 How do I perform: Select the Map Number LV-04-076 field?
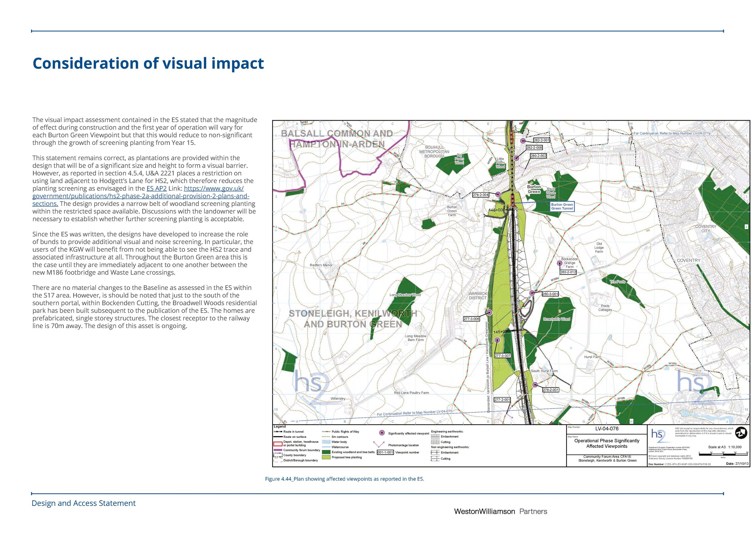pos(607,428)
